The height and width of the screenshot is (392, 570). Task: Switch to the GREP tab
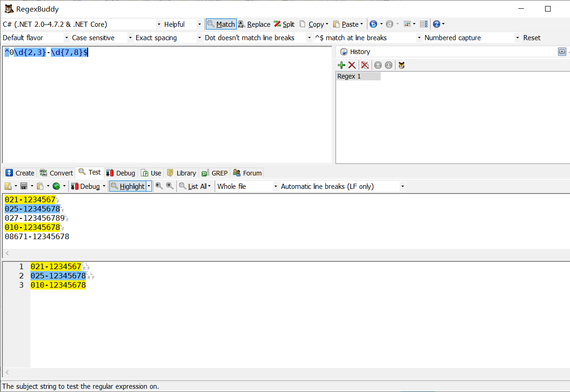pyautogui.click(x=215, y=173)
